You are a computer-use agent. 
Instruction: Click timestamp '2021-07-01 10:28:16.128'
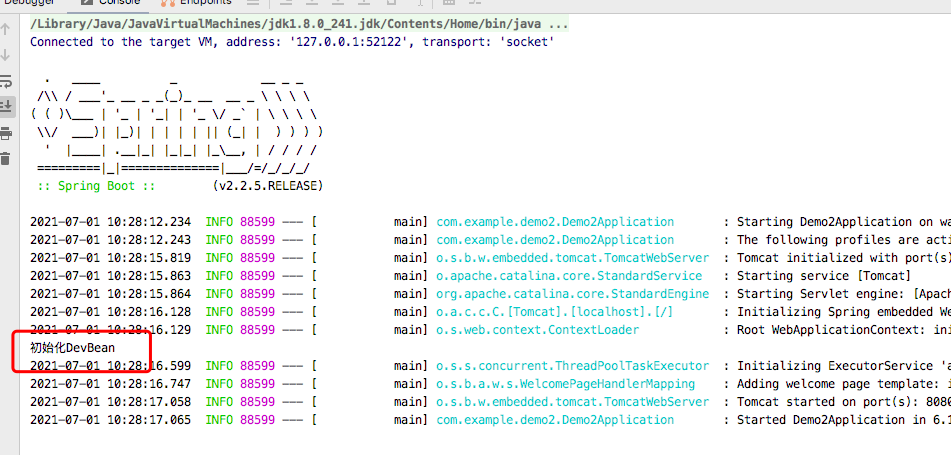click(x=110, y=312)
